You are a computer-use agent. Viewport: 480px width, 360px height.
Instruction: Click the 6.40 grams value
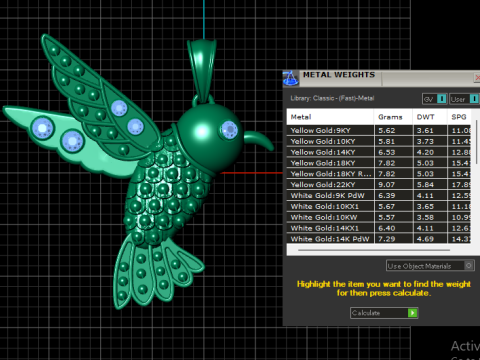pyautogui.click(x=387, y=228)
